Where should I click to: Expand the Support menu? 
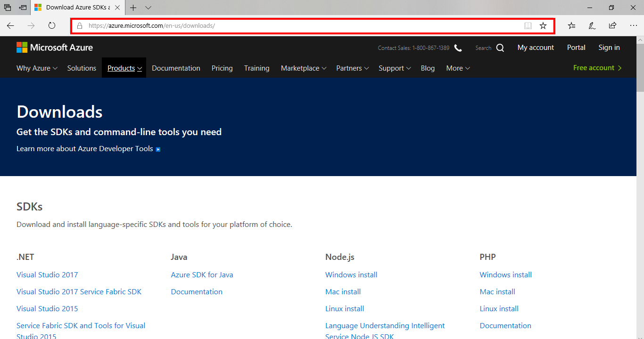click(x=395, y=68)
